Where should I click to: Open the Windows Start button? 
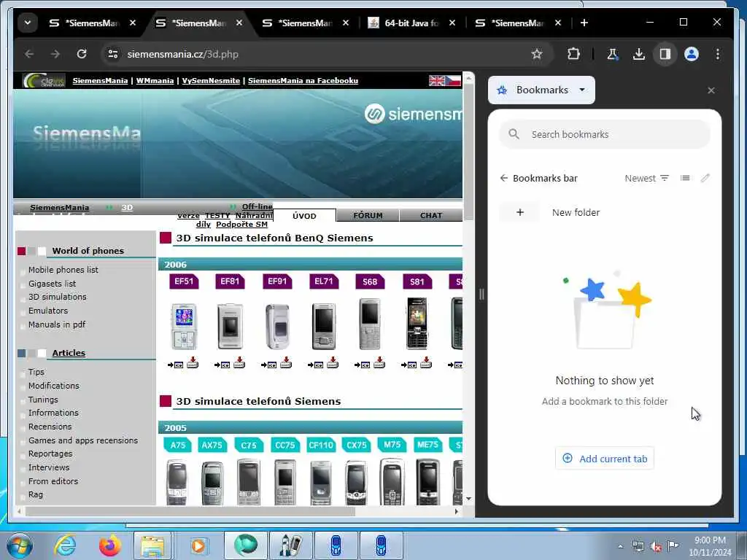click(x=19, y=545)
